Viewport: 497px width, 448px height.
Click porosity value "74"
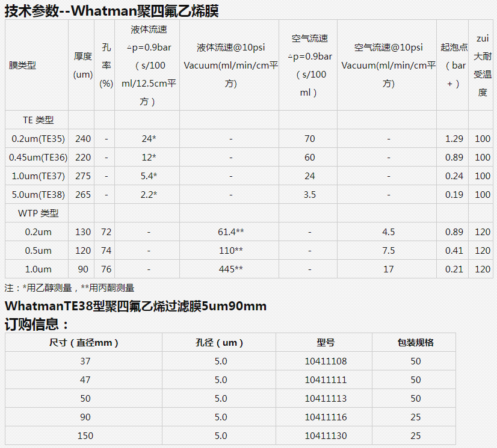pos(106,251)
